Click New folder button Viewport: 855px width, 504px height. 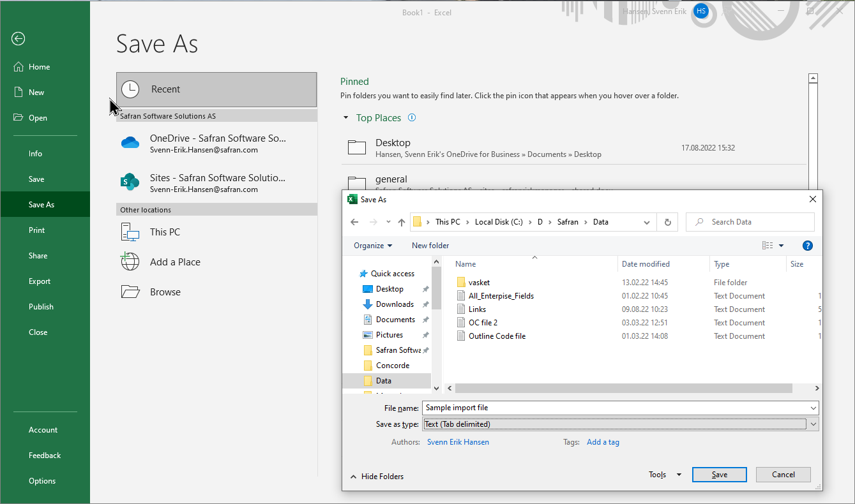point(430,246)
